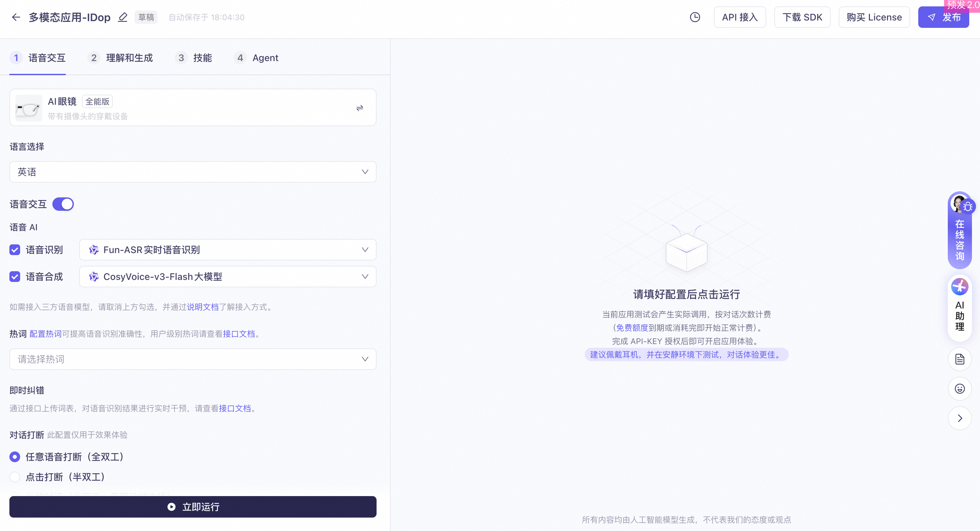Select 点击打断（半双工）radio option
The image size is (980, 531).
click(15, 477)
